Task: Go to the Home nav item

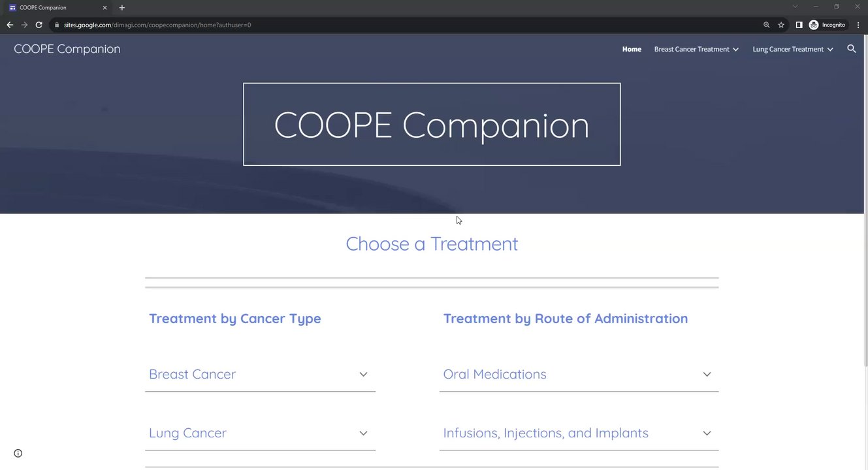Action: (x=632, y=49)
